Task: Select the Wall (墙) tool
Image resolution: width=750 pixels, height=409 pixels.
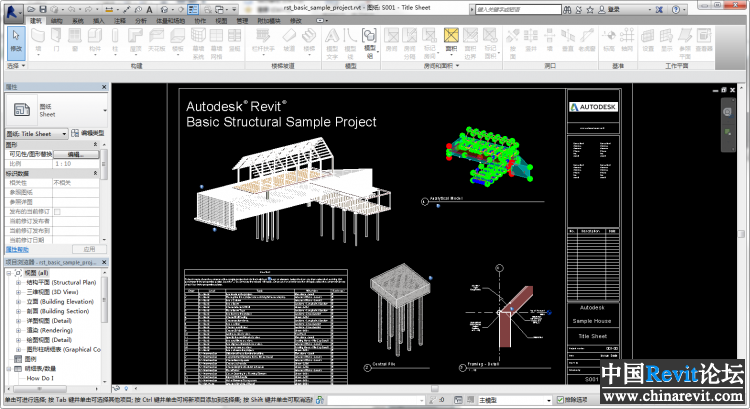Action: [38, 41]
